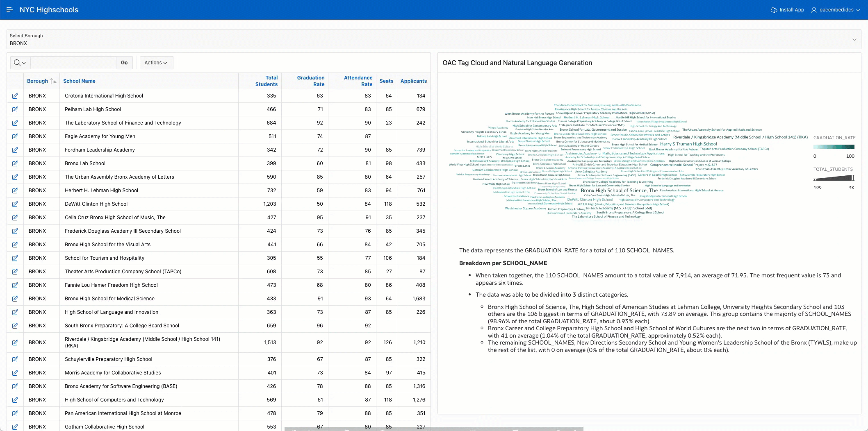Viewport: 868px width, 431px height.
Task: Edit the Celia Cruz Bronx High School row
Action: tap(15, 218)
